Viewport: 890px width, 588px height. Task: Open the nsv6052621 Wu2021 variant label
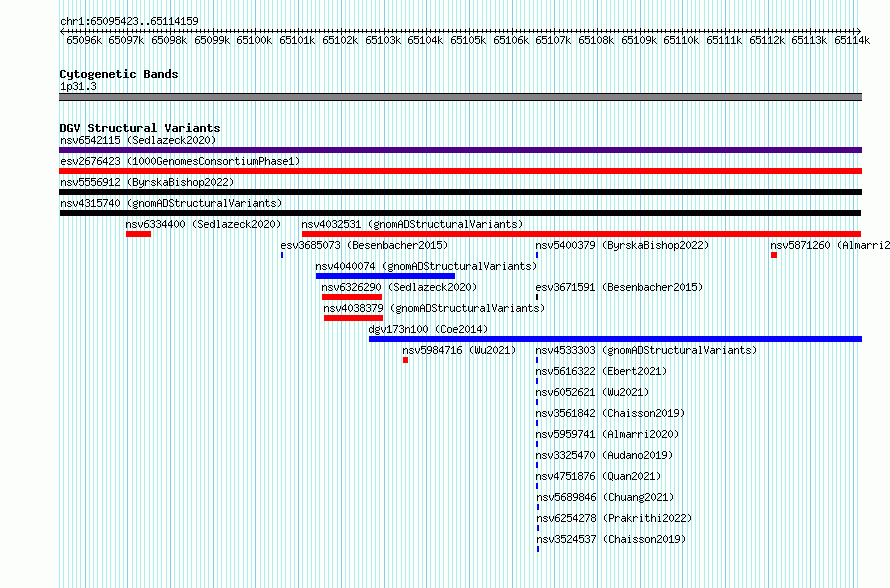point(593,392)
